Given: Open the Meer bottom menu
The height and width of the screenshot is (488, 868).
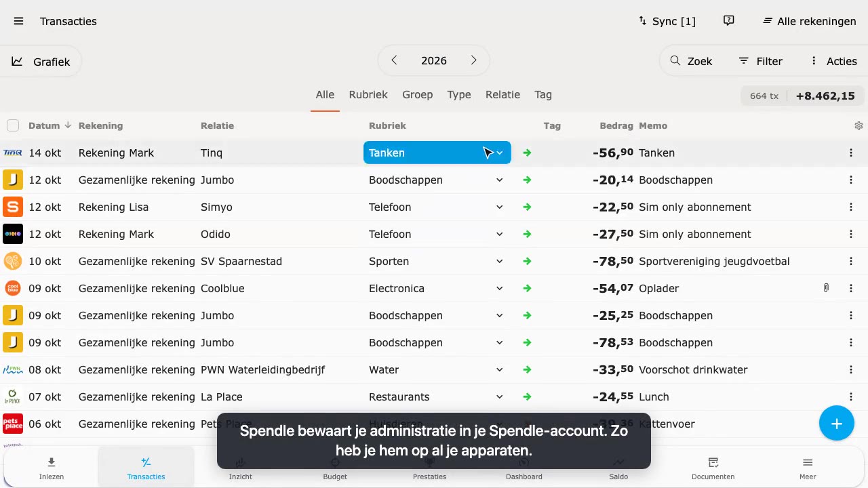Looking at the screenshot, I should pos(808,468).
